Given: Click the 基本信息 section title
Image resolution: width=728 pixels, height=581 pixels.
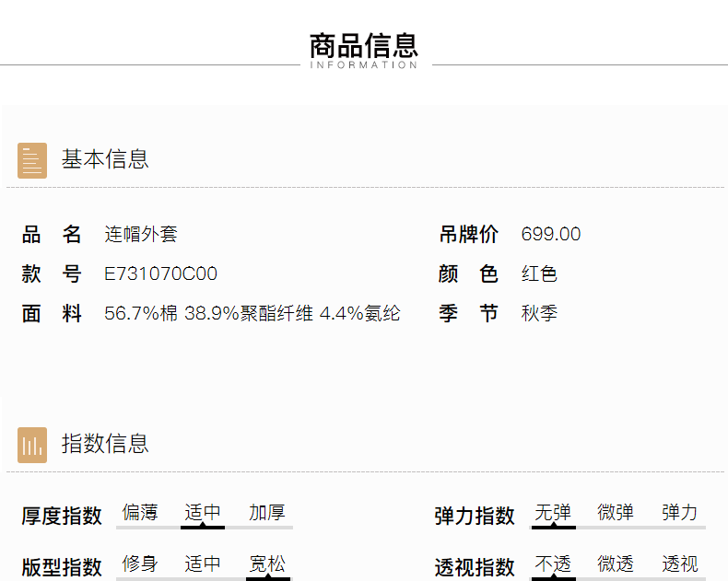Looking at the screenshot, I should (x=105, y=159).
